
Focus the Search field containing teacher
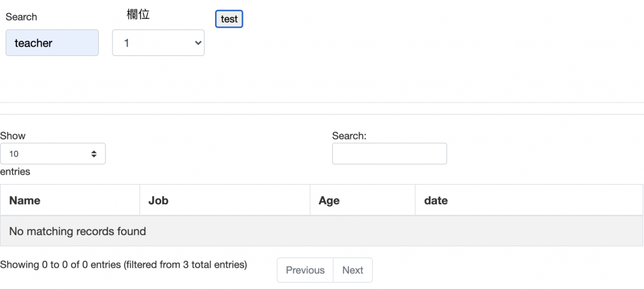coord(52,43)
